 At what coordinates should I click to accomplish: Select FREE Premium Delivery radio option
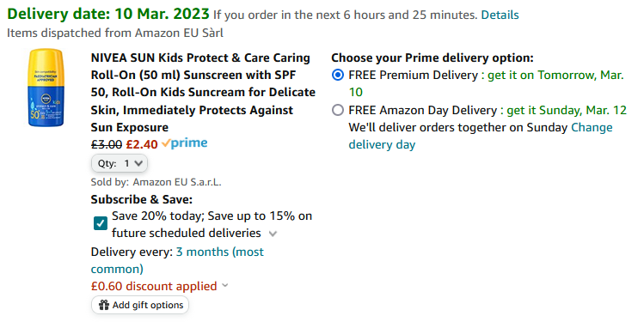coord(338,75)
